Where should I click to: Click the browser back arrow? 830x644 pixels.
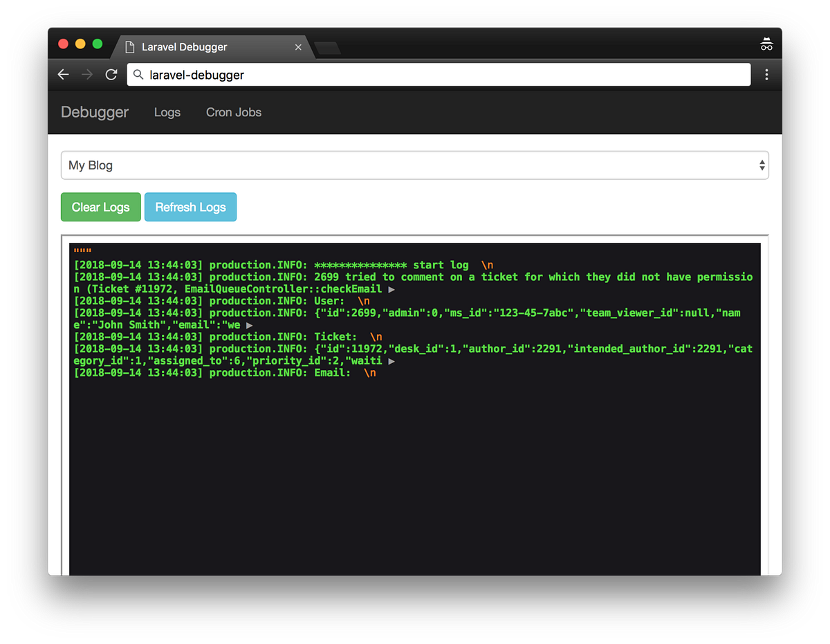pos(63,74)
